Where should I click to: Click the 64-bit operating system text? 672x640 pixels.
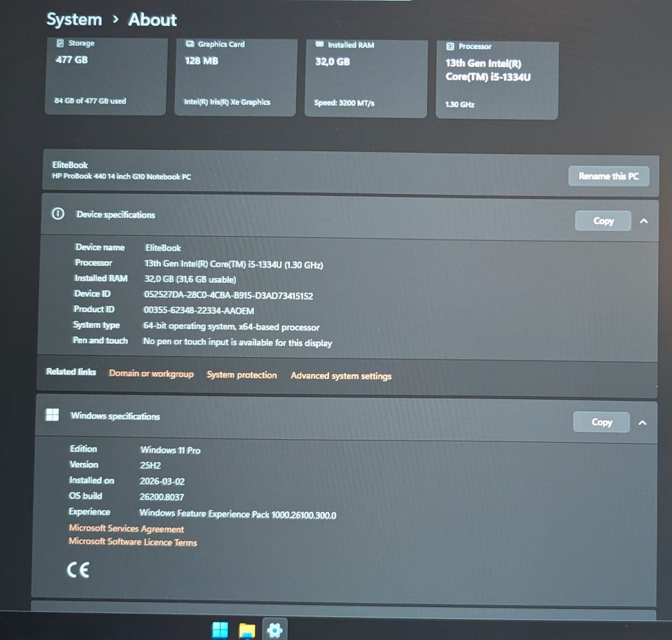click(x=232, y=326)
